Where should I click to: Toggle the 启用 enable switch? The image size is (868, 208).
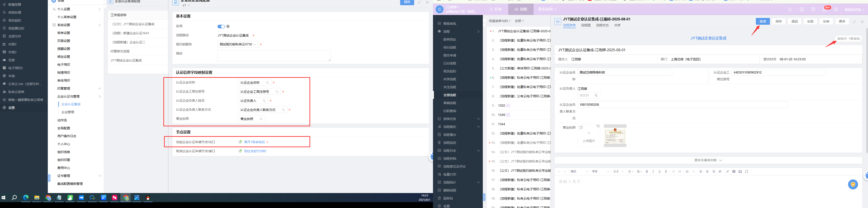click(x=221, y=26)
